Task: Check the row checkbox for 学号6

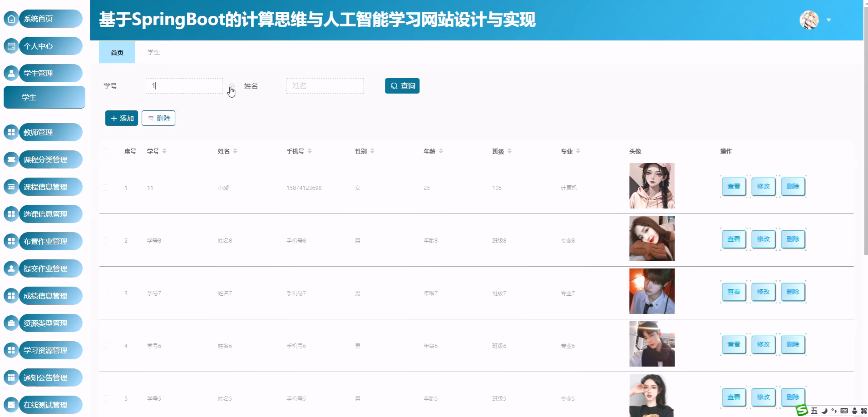Action: (x=105, y=346)
